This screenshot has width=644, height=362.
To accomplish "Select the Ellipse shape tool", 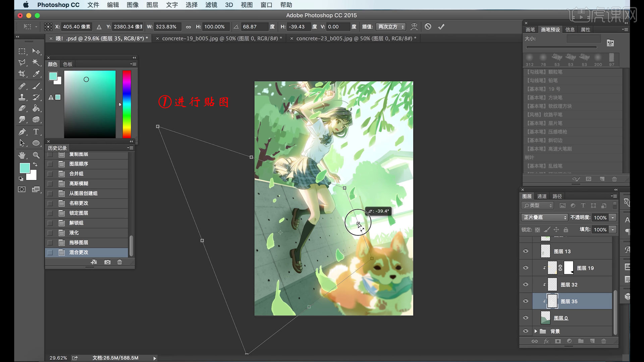I will pyautogui.click(x=36, y=143).
